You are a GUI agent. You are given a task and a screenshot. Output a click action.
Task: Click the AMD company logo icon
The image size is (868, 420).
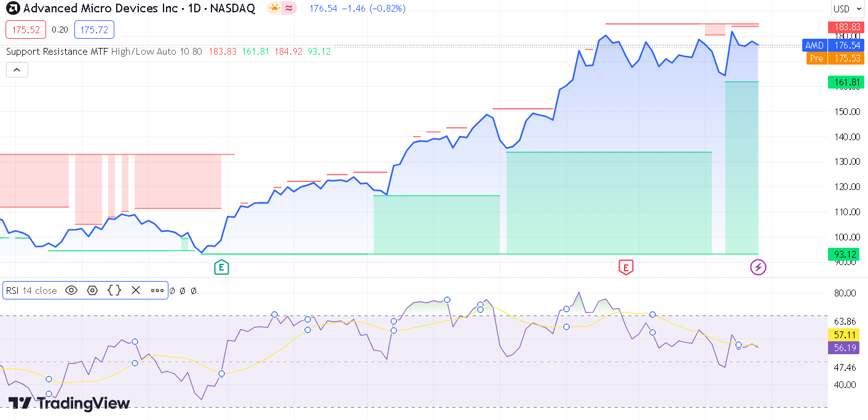point(12,9)
